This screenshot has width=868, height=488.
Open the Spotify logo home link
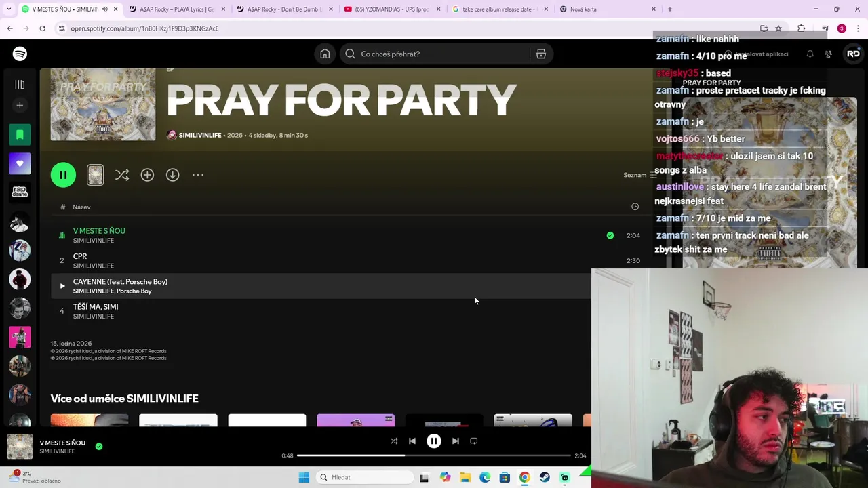20,54
